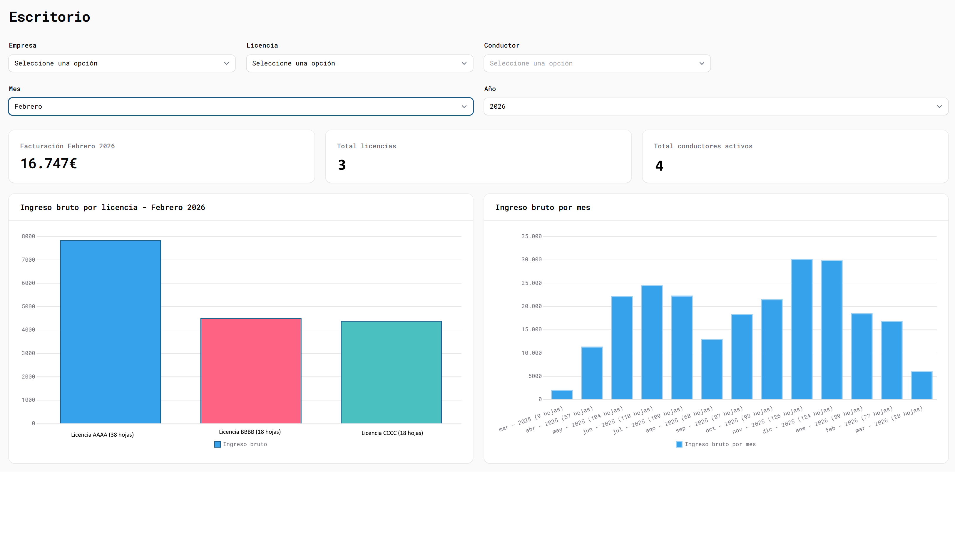The height and width of the screenshot is (560, 955).
Task: Click the teal Licencia CCCC bar
Action: [391, 372]
